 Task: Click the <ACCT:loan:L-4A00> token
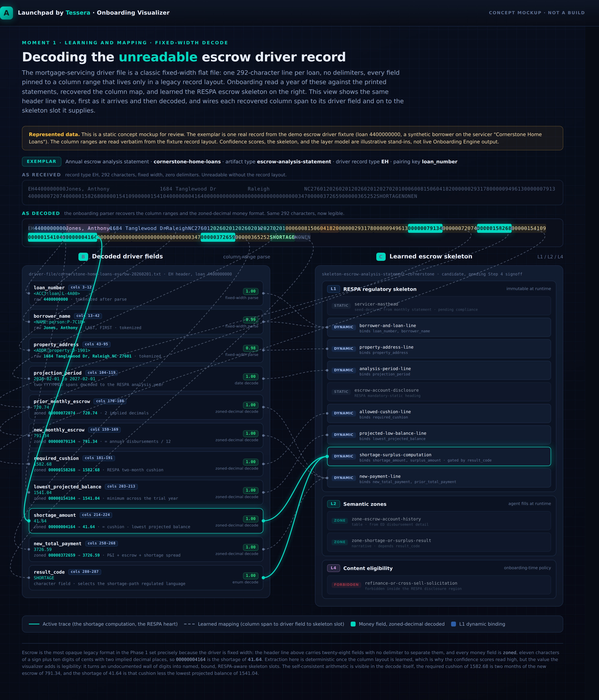click(57, 294)
